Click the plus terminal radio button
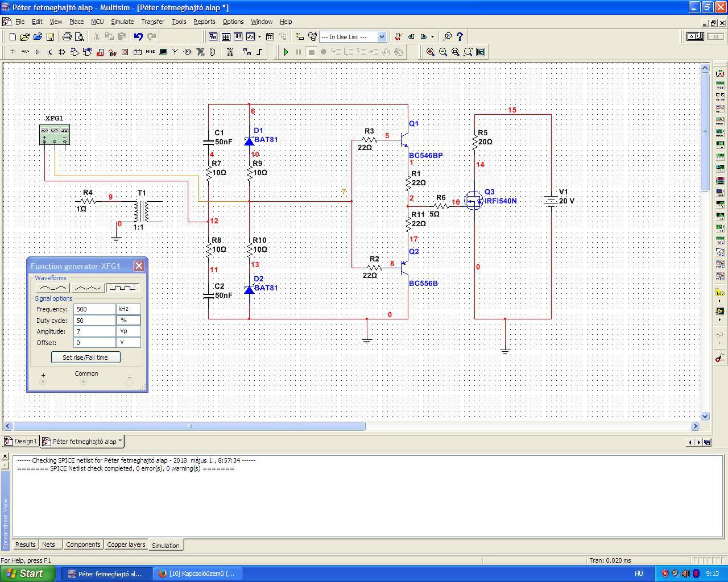 pyautogui.click(x=43, y=382)
